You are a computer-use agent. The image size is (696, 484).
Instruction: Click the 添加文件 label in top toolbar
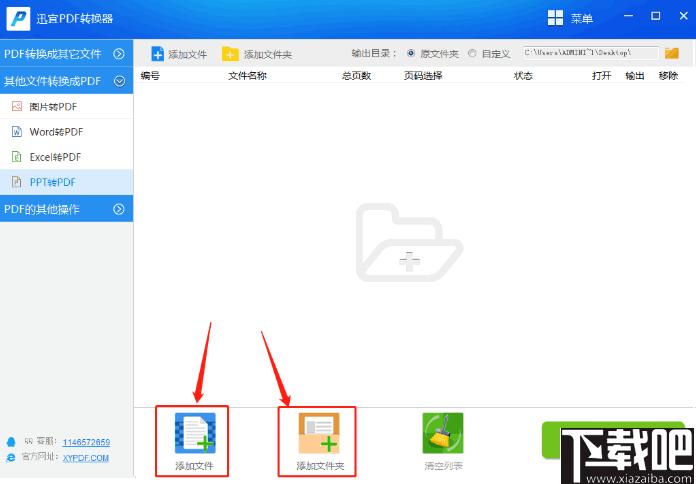tap(188, 55)
